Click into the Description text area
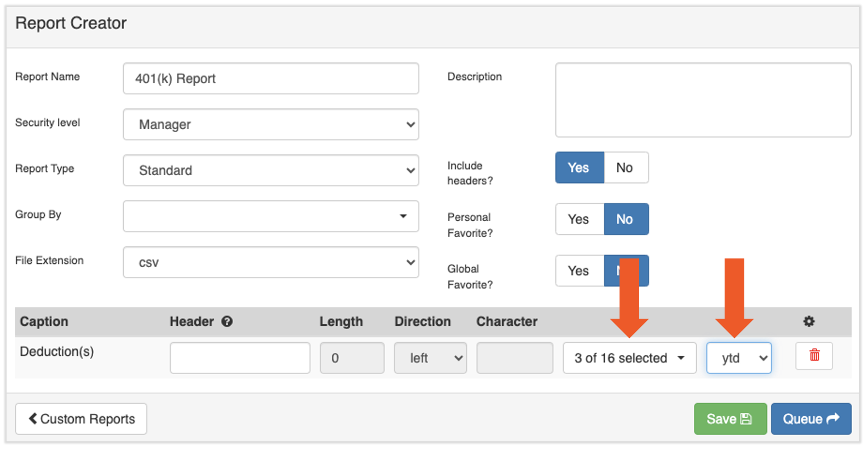The width and height of the screenshot is (868, 449). click(x=703, y=100)
